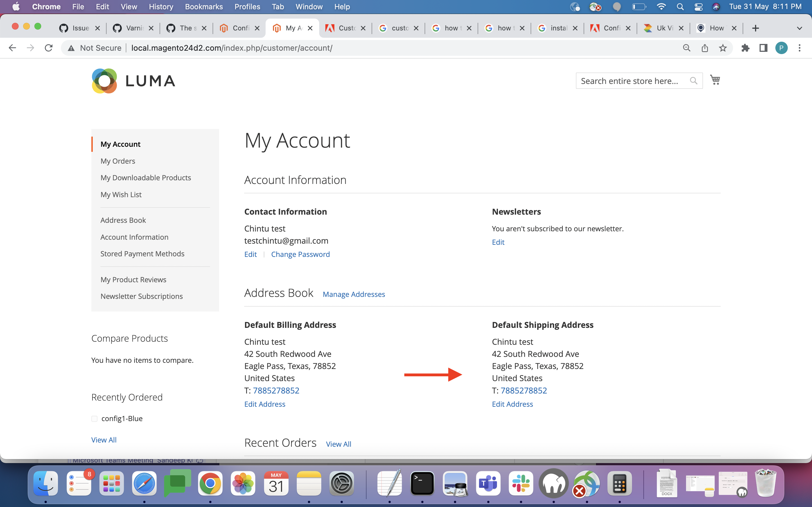Open Chrome side panel icon
Image resolution: width=812 pixels, height=507 pixels.
coord(763,48)
